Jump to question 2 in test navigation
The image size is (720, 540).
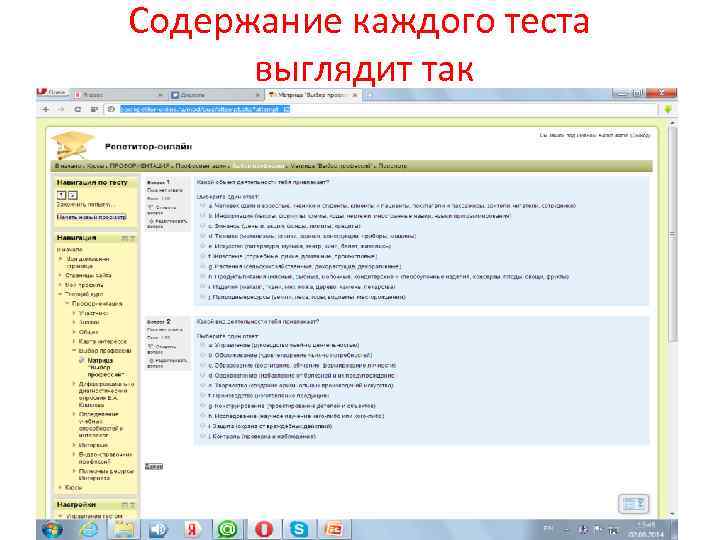(x=73, y=195)
